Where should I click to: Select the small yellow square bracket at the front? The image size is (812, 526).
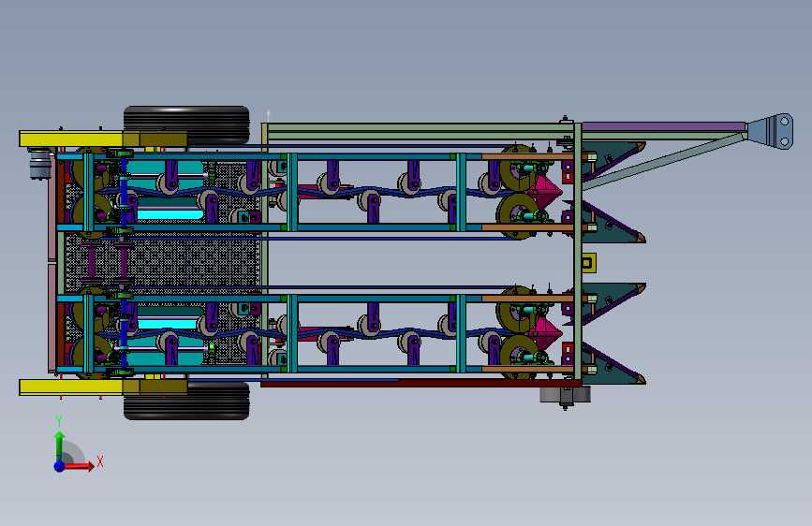(x=588, y=263)
